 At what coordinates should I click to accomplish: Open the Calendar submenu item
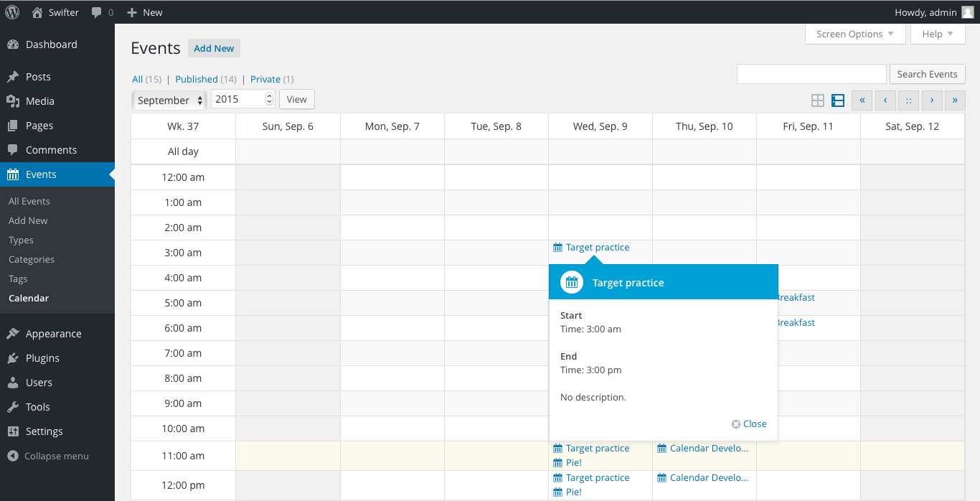29,298
